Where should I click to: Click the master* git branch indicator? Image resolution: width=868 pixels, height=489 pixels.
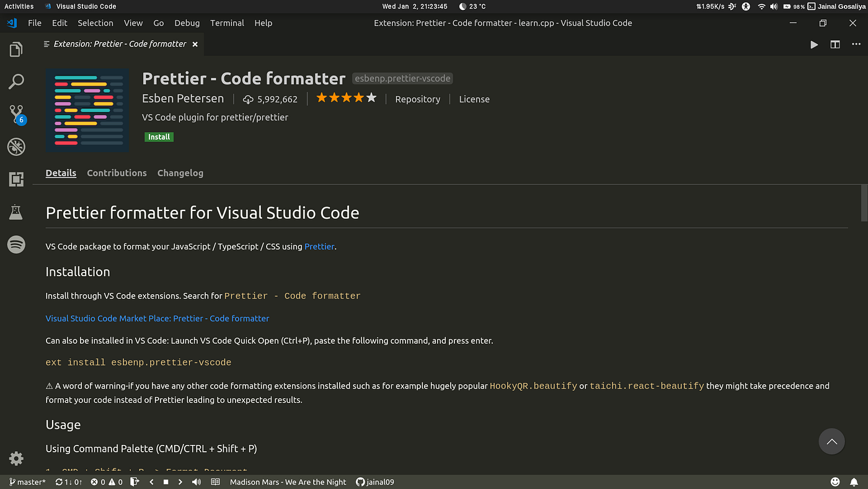28,482
